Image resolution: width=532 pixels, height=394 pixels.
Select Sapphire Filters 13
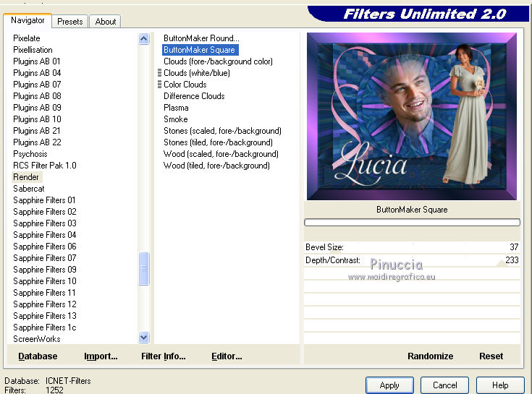45,316
